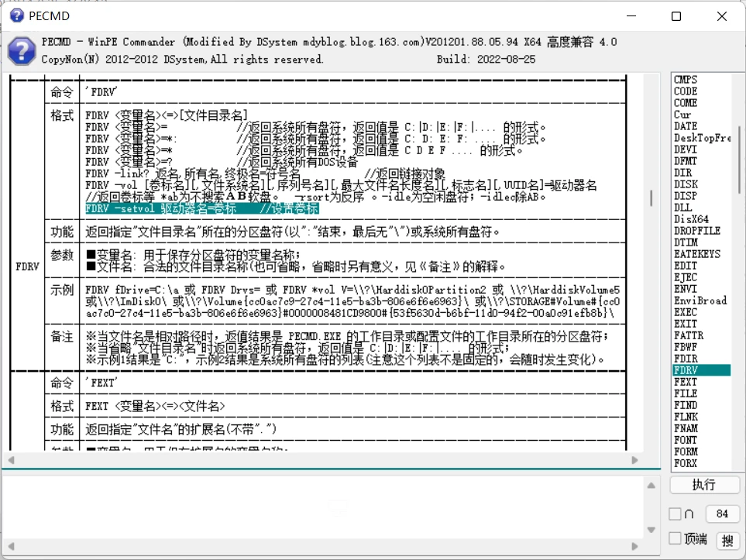Select COME in the command list

(686, 103)
